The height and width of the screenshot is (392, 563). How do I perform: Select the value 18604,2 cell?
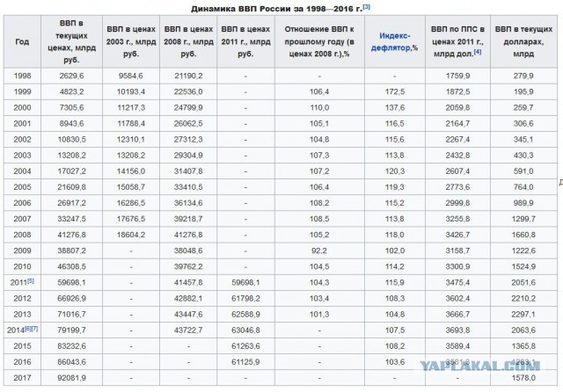[x=131, y=235]
